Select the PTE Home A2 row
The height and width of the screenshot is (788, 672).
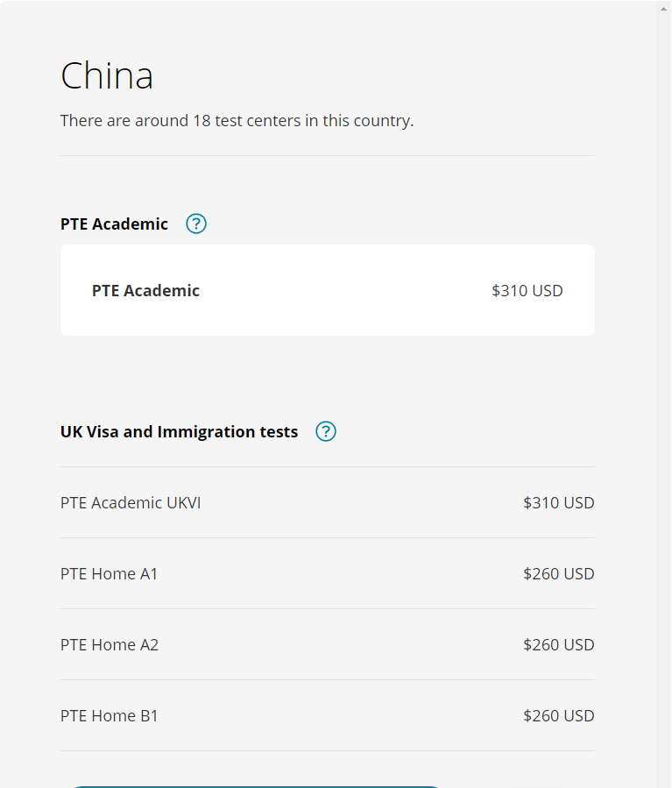(328, 644)
